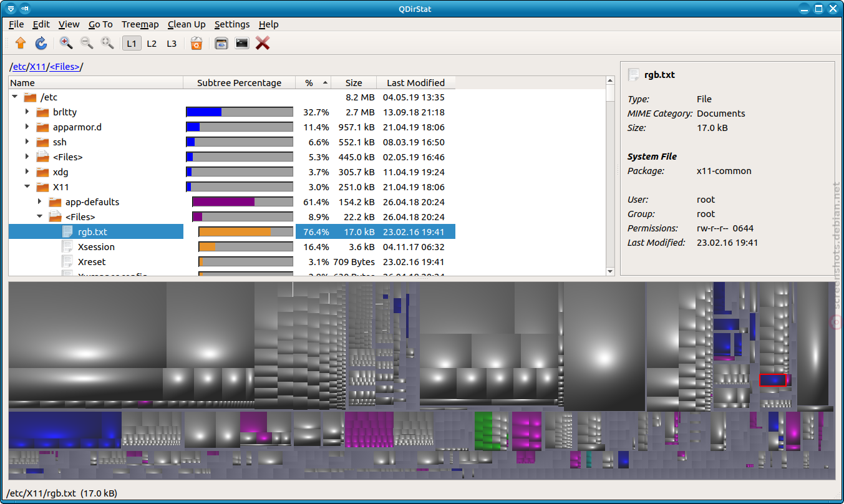Move selected item to trash
This screenshot has height=504, width=844.
[196, 43]
